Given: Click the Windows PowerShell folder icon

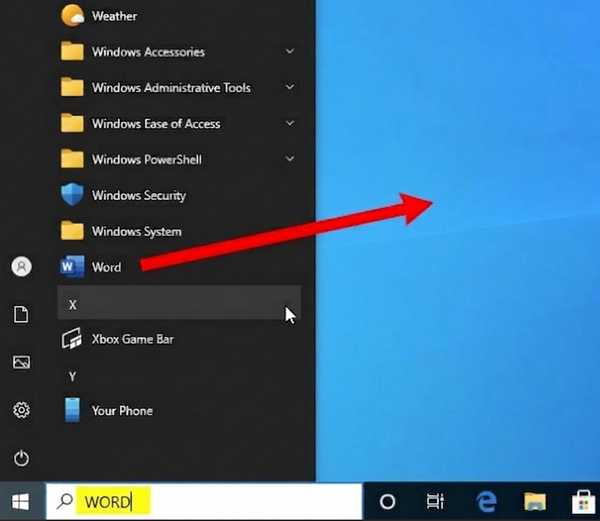Looking at the screenshot, I should [x=72, y=159].
